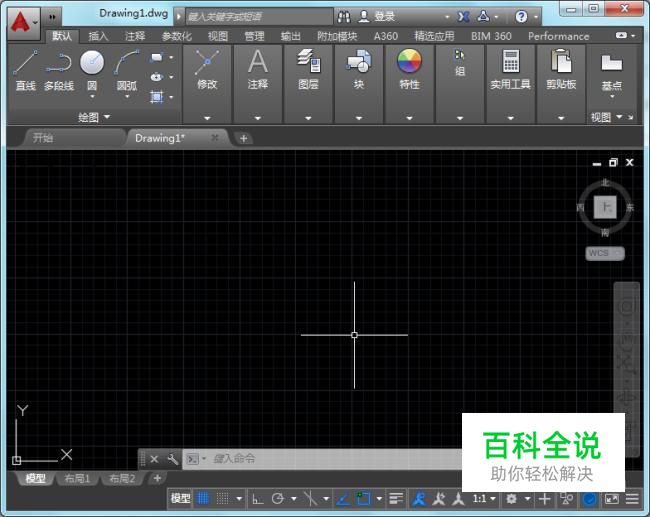Screen dimensions: 650x517
Task: Open the Layers (图层) panel
Action: point(308,69)
